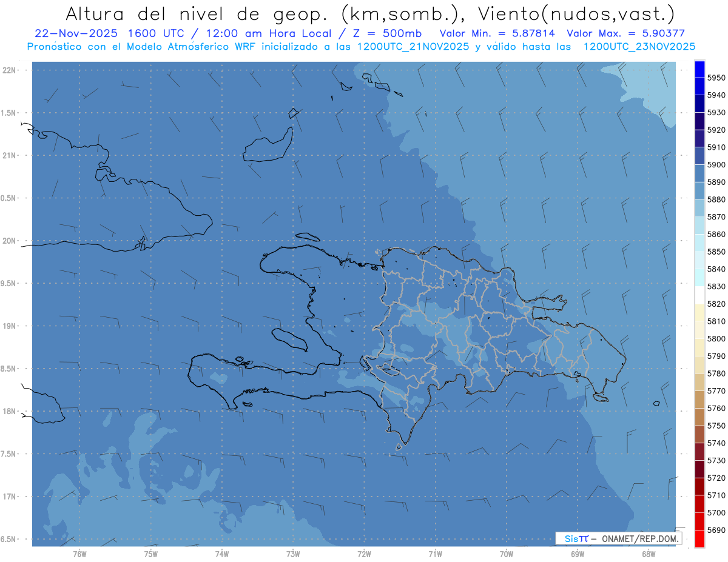
Task: Click the '71W' longitude axis label
Action: (x=435, y=554)
